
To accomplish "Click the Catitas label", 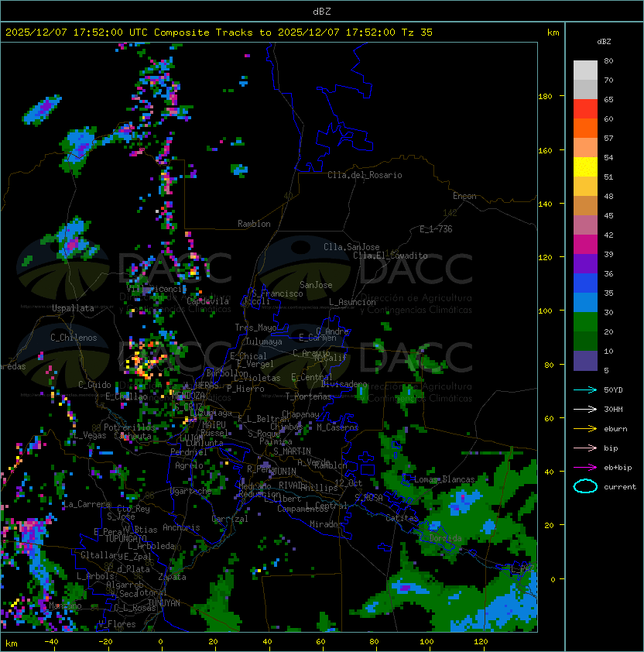I will [402, 518].
